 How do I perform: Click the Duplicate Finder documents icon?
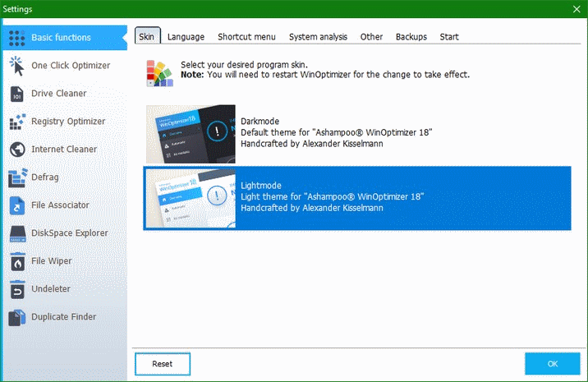17,317
